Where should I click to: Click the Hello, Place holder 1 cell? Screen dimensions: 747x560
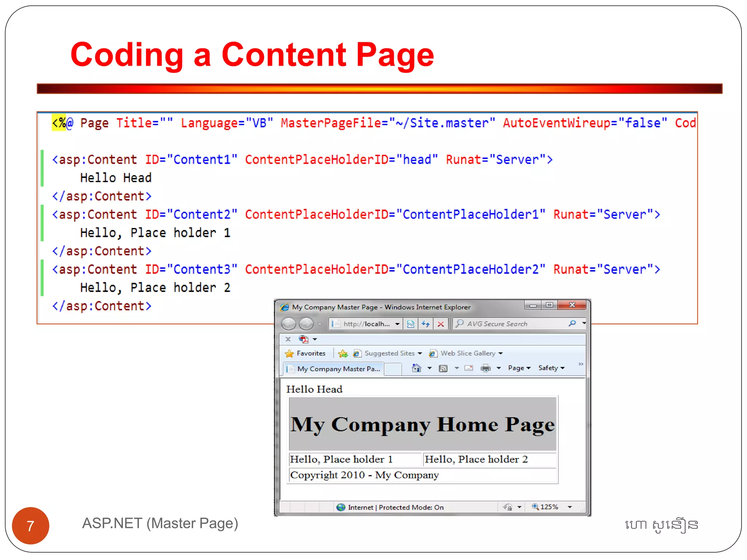(x=355, y=459)
